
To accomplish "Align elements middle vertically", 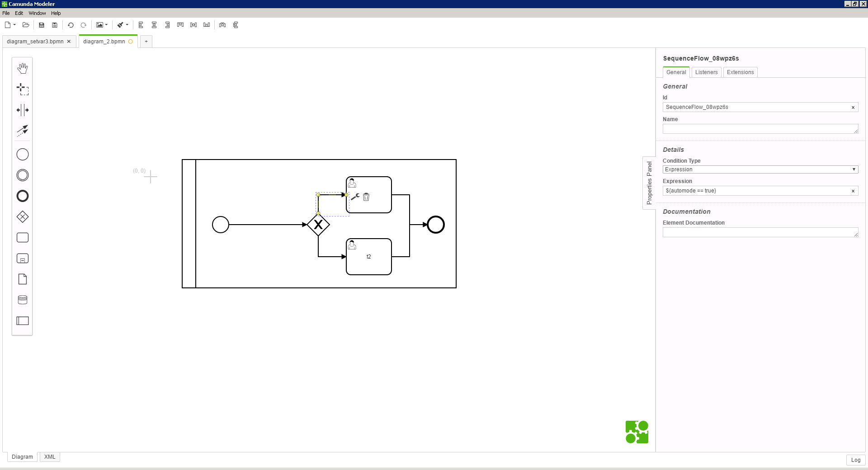I will coord(193,25).
